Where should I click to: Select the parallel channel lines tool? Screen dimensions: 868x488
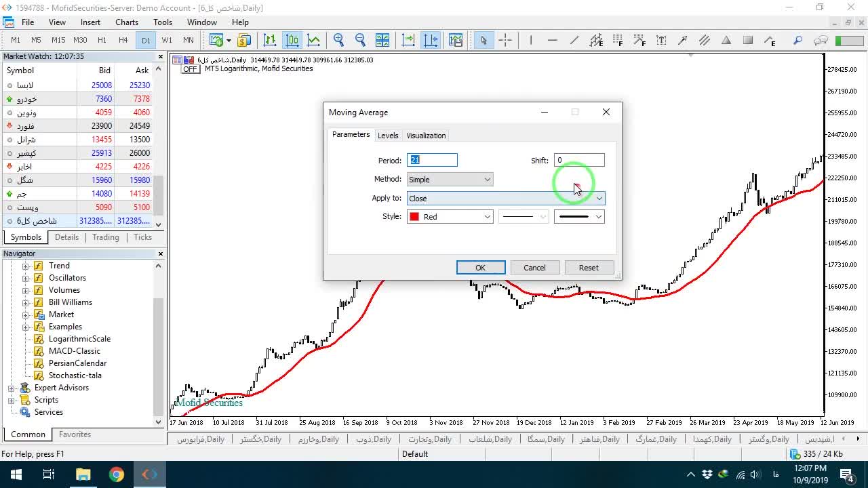tap(705, 40)
